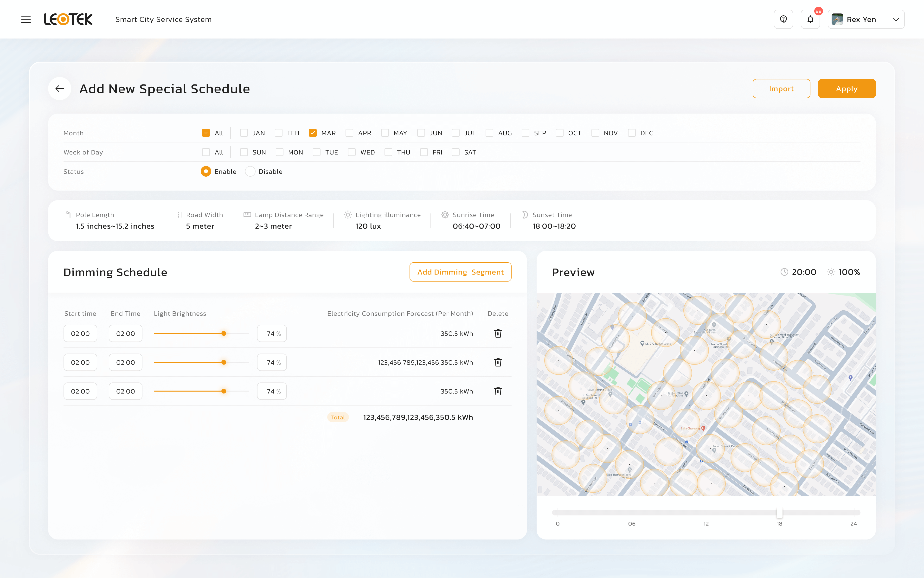Viewport: 924px width, 578px height.
Task: Delete the third dimming segment row
Action: [x=498, y=391]
